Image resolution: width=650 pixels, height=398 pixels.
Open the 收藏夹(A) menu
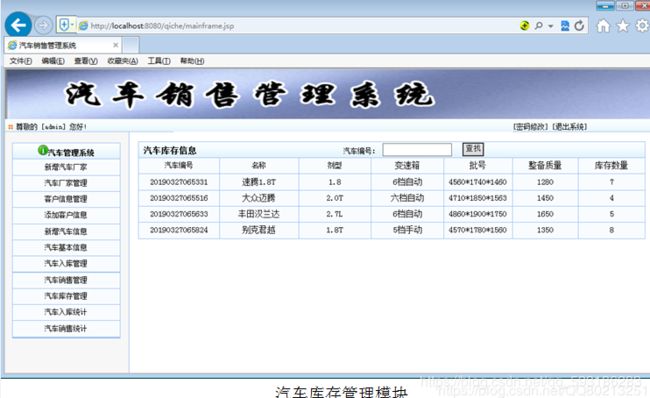123,61
